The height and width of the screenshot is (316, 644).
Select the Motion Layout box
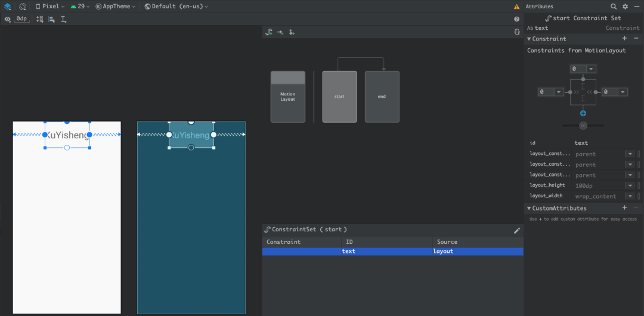(x=288, y=97)
